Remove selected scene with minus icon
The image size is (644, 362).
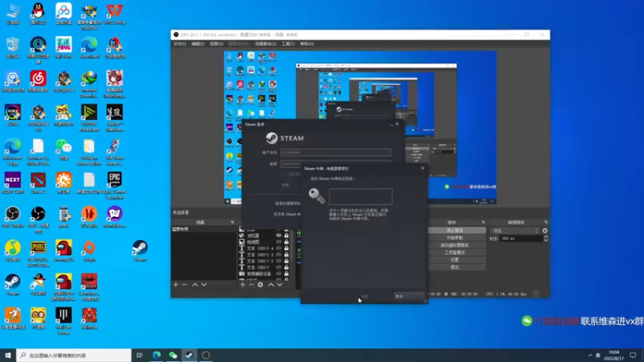(x=184, y=285)
